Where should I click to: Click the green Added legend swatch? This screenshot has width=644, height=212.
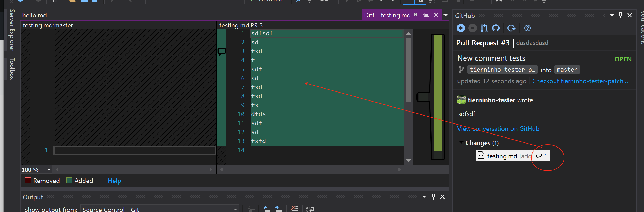click(69, 181)
